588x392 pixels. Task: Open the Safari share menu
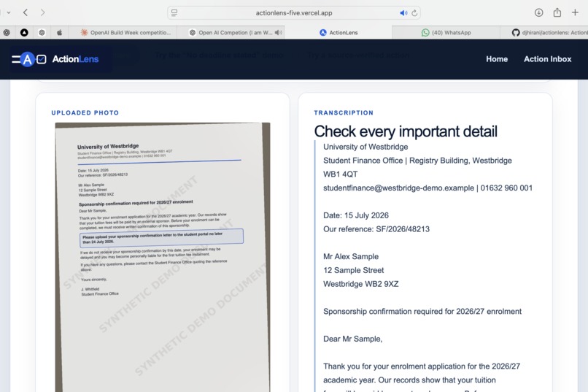(x=557, y=12)
